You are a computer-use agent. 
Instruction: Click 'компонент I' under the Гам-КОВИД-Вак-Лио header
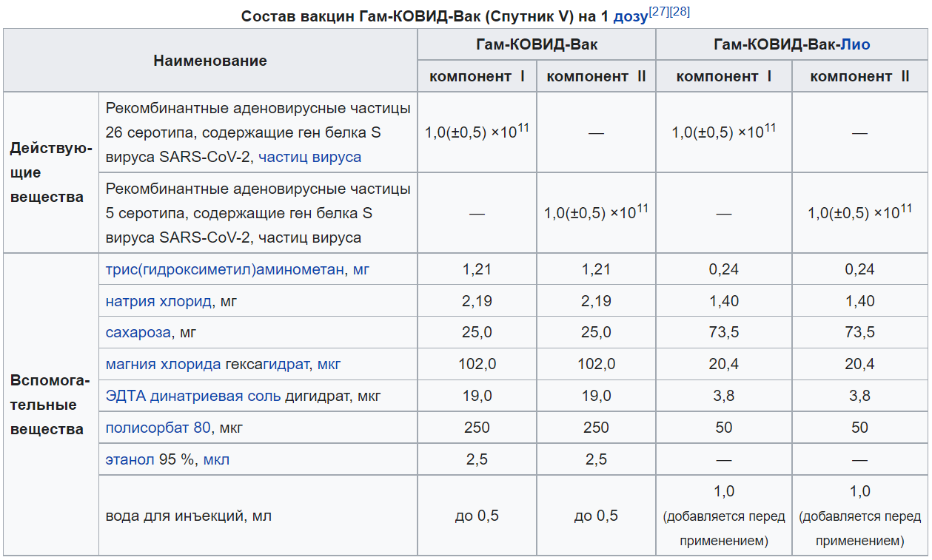click(724, 76)
